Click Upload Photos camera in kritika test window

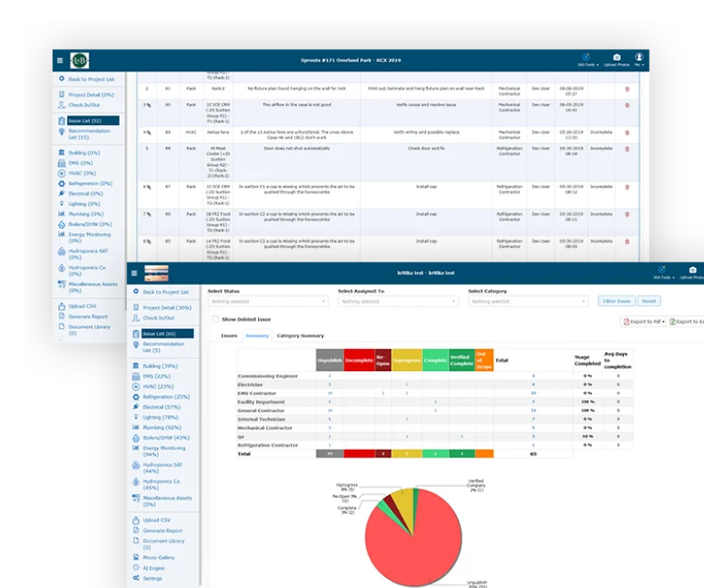click(x=692, y=272)
